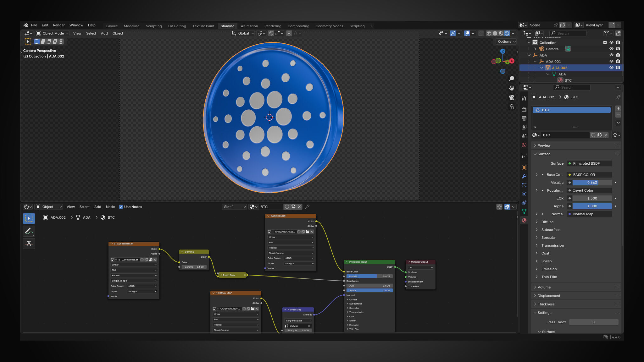Image resolution: width=644 pixels, height=362 pixels.
Task: Open the File menu
Action: coord(34,25)
